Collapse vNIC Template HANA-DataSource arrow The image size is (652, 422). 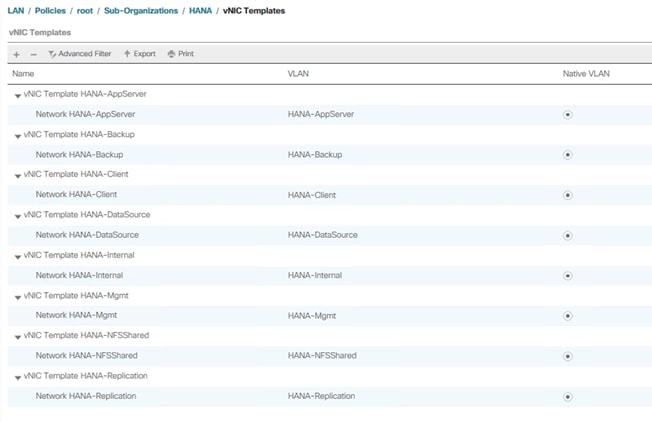tap(17, 216)
